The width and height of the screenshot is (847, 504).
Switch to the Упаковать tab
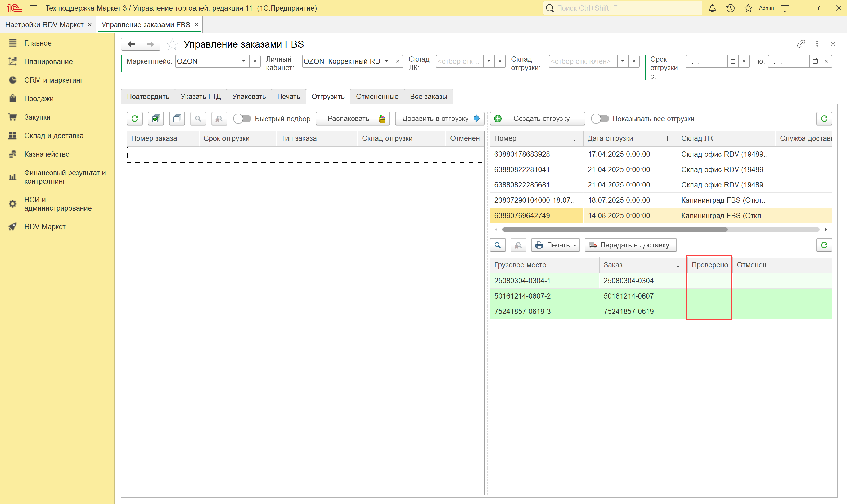(249, 96)
